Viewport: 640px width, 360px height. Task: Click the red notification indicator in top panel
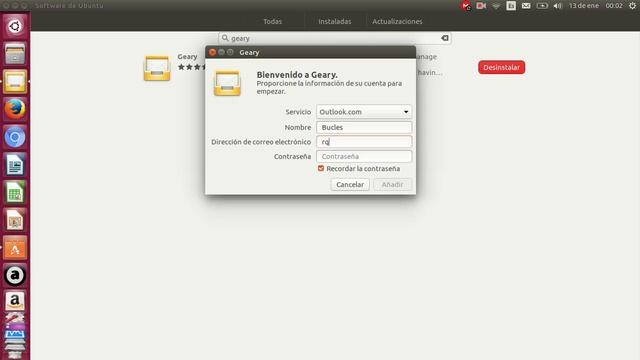466,6
